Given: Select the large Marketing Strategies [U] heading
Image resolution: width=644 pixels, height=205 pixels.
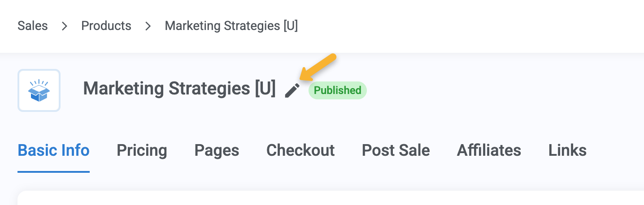Looking at the screenshot, I should [x=179, y=89].
